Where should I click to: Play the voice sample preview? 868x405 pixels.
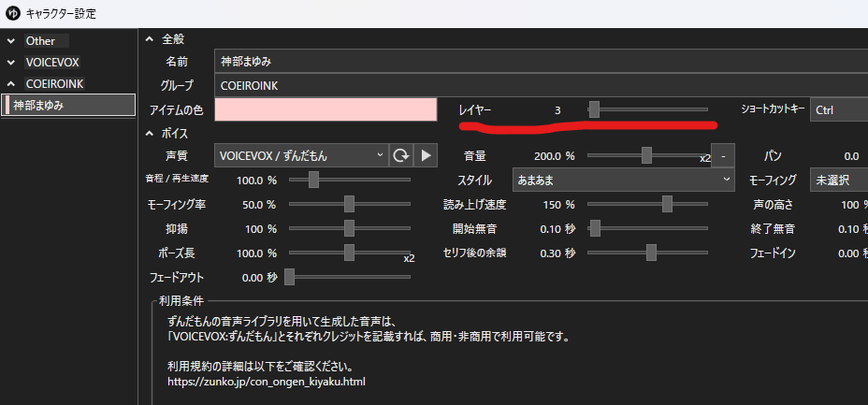coord(426,155)
